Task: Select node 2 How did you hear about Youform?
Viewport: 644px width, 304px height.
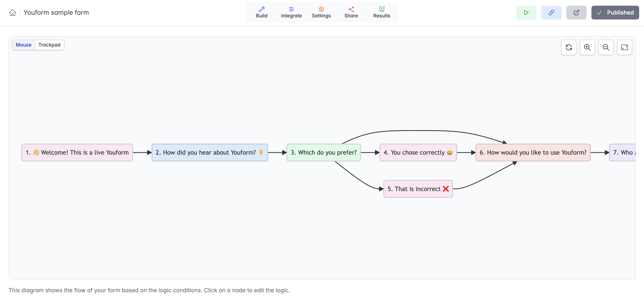Action: 210,152
